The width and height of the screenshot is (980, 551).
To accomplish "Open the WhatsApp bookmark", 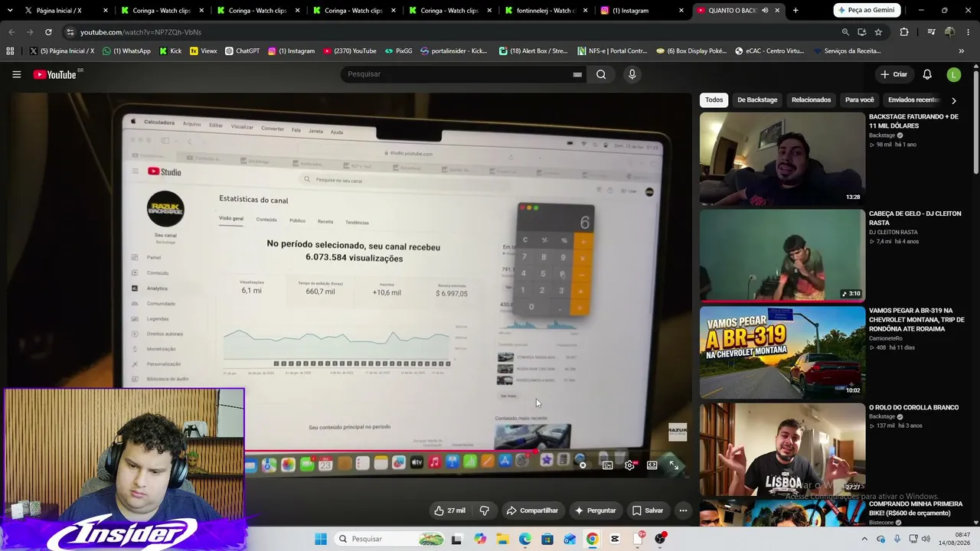I will click(126, 51).
